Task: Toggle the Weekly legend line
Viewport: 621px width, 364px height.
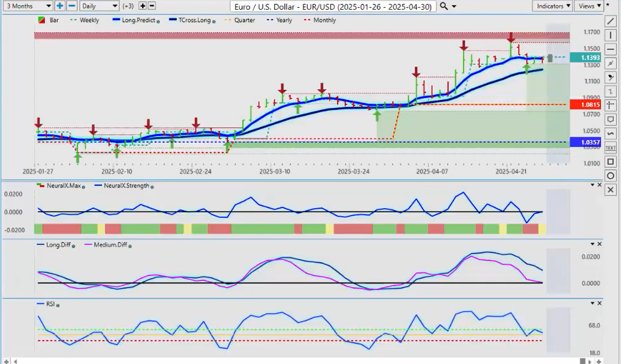Action: (85, 20)
